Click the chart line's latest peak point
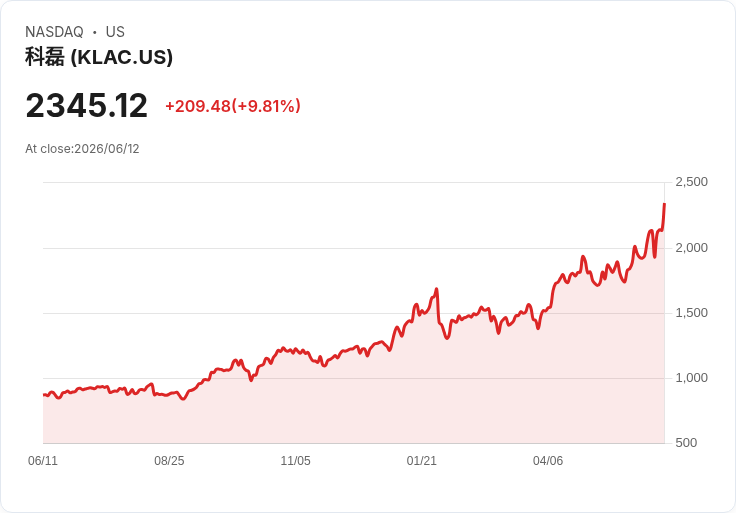Viewport: 736px width, 513px height. pyautogui.click(x=664, y=204)
